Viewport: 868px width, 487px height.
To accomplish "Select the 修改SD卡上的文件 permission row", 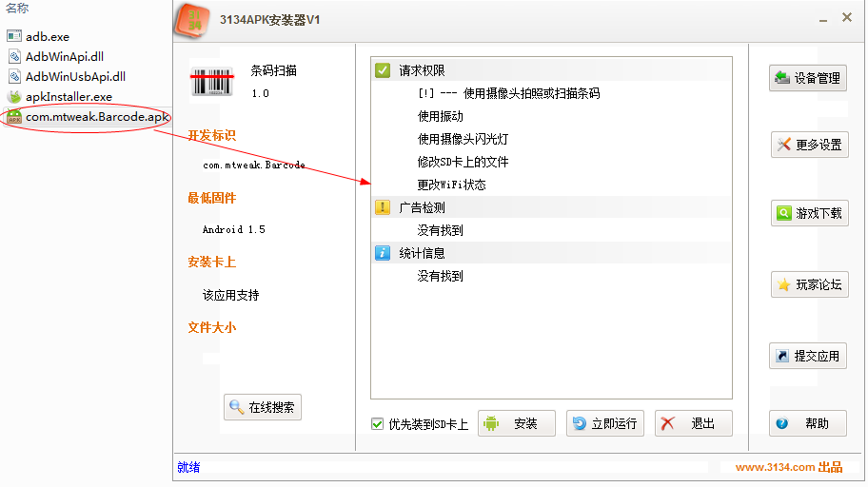I will click(x=551, y=162).
